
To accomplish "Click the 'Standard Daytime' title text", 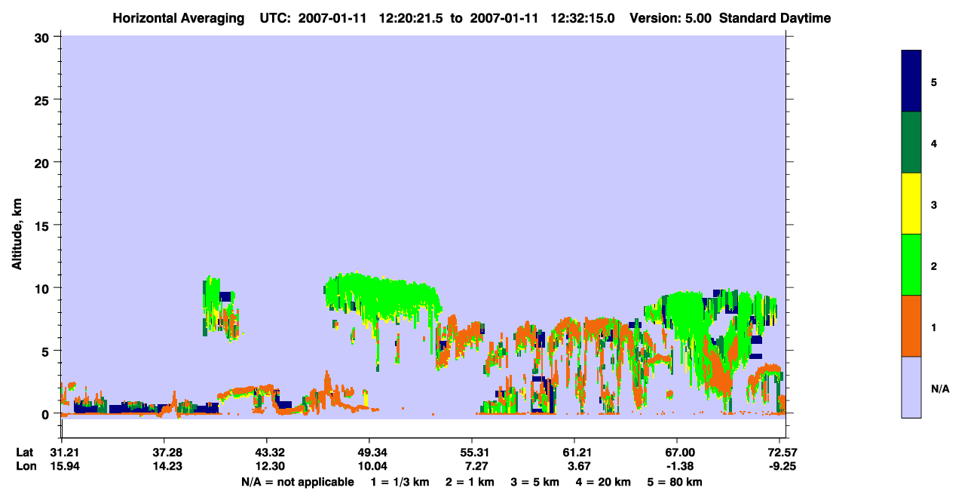I will (775, 18).
